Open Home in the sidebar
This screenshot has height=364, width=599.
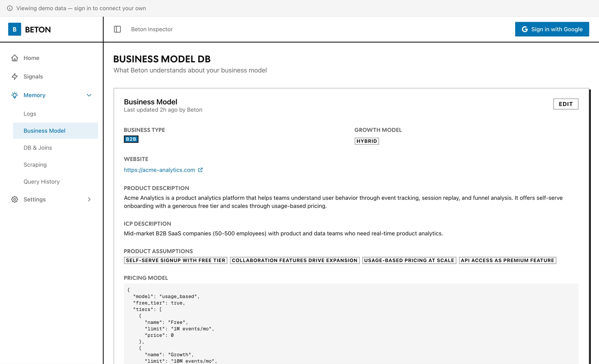[31, 58]
